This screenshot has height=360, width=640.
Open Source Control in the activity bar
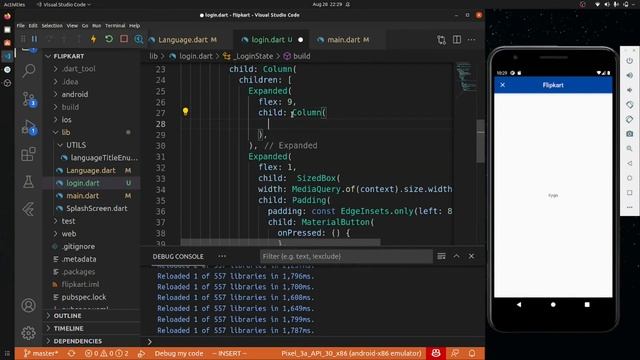click(29, 99)
